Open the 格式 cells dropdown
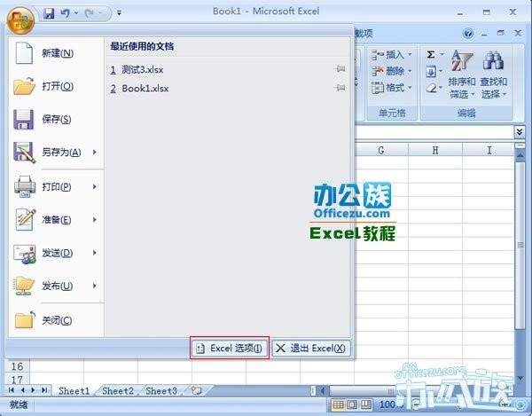 pyautogui.click(x=392, y=88)
